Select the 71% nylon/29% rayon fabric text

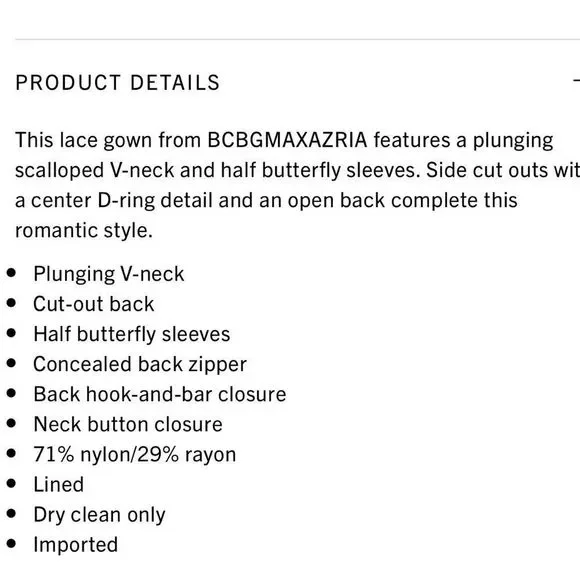click(x=135, y=455)
